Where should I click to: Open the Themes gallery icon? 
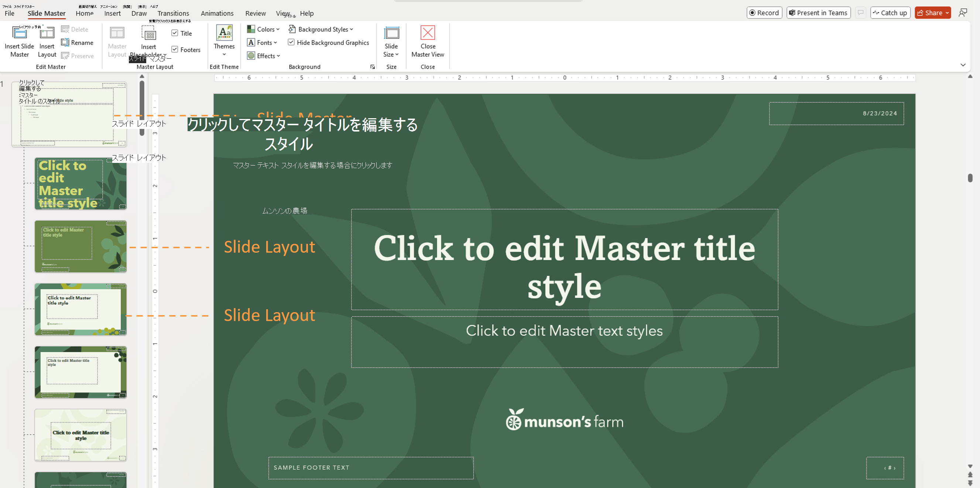tap(224, 33)
